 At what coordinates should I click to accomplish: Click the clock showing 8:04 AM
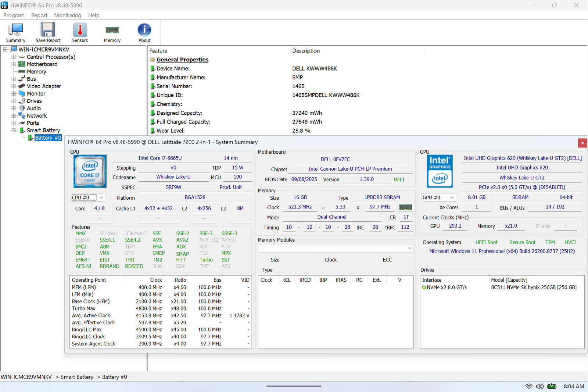pyautogui.click(x=574, y=386)
